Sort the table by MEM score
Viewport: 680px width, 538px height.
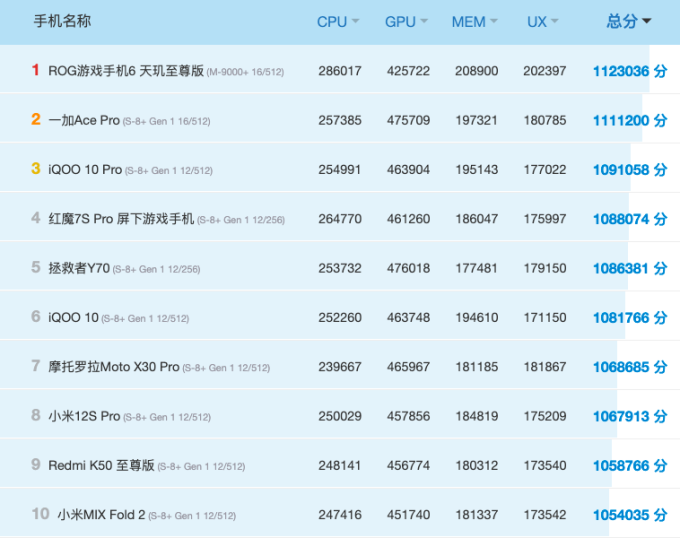tap(474, 22)
